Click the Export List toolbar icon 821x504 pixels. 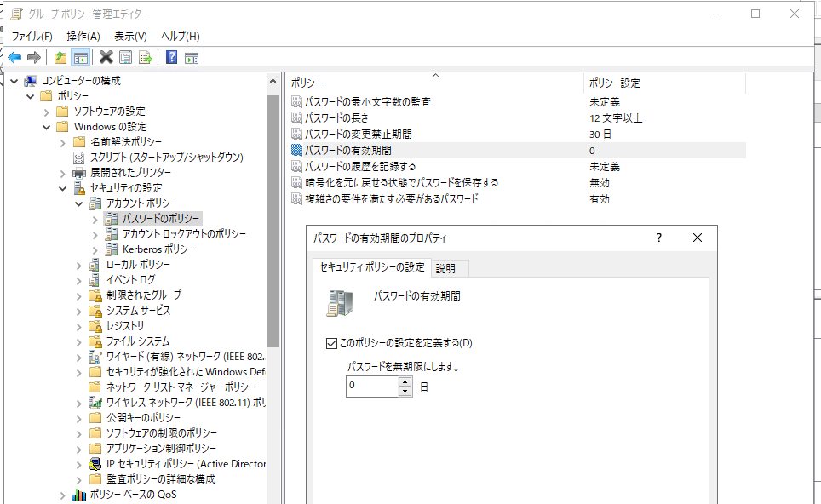pos(146,57)
